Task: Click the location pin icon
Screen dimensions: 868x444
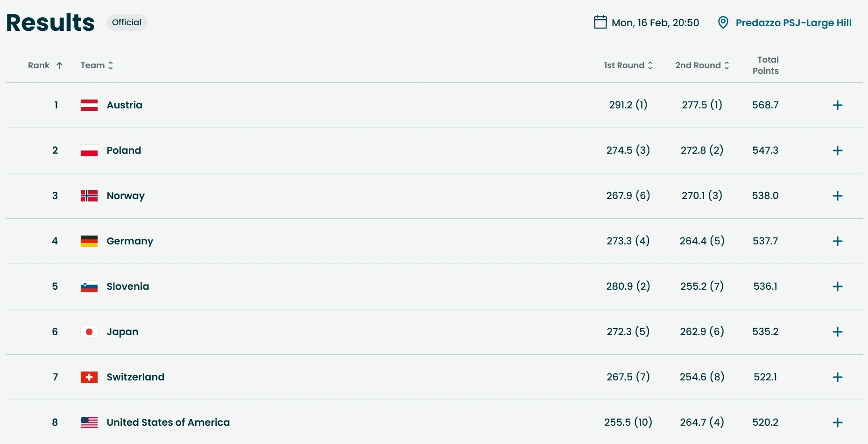Action: [x=723, y=22]
